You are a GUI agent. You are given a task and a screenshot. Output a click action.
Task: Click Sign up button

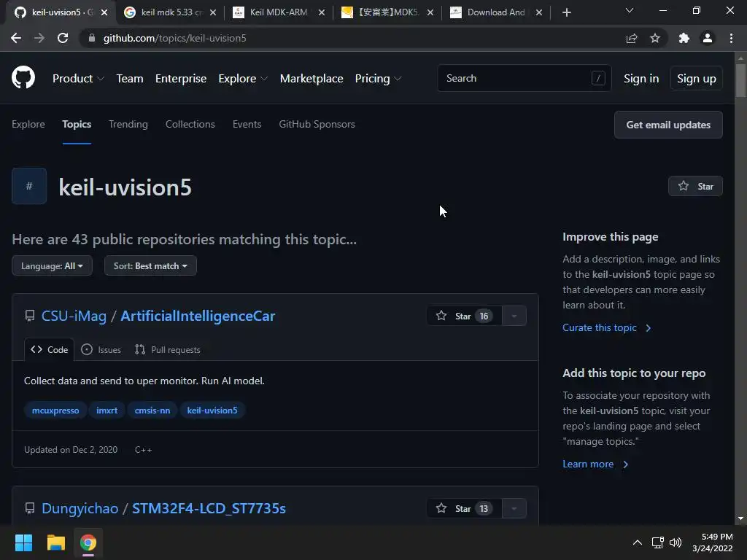click(697, 79)
